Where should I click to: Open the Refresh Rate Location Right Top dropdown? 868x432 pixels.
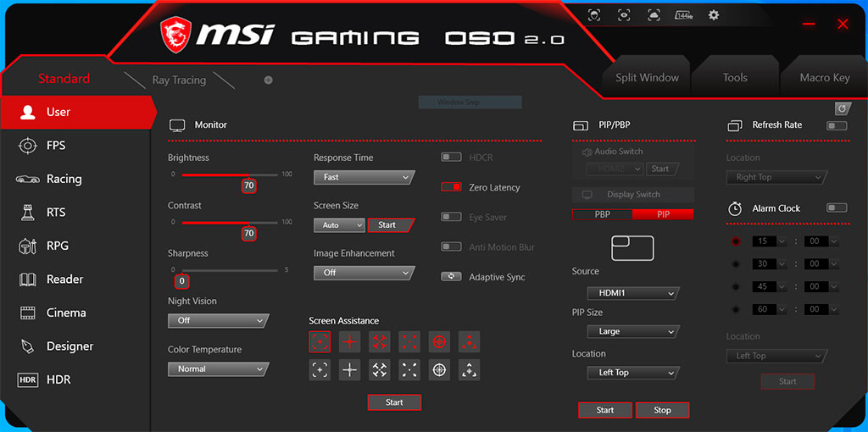pyautogui.click(x=777, y=178)
